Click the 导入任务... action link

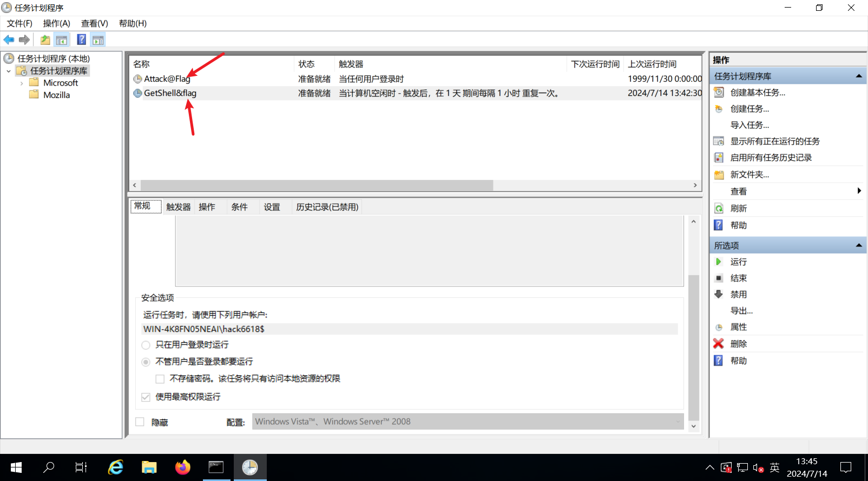[x=749, y=125]
